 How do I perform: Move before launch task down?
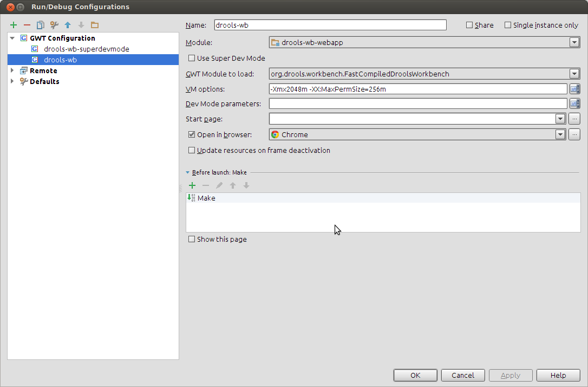click(x=246, y=185)
